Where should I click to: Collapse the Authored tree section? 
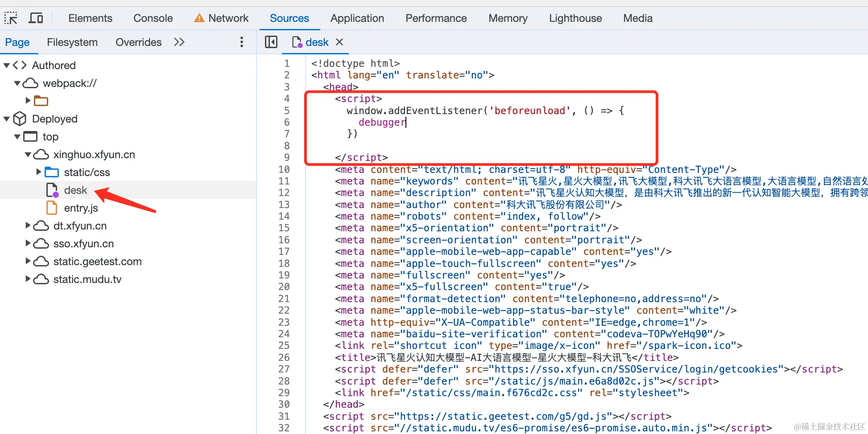point(7,66)
